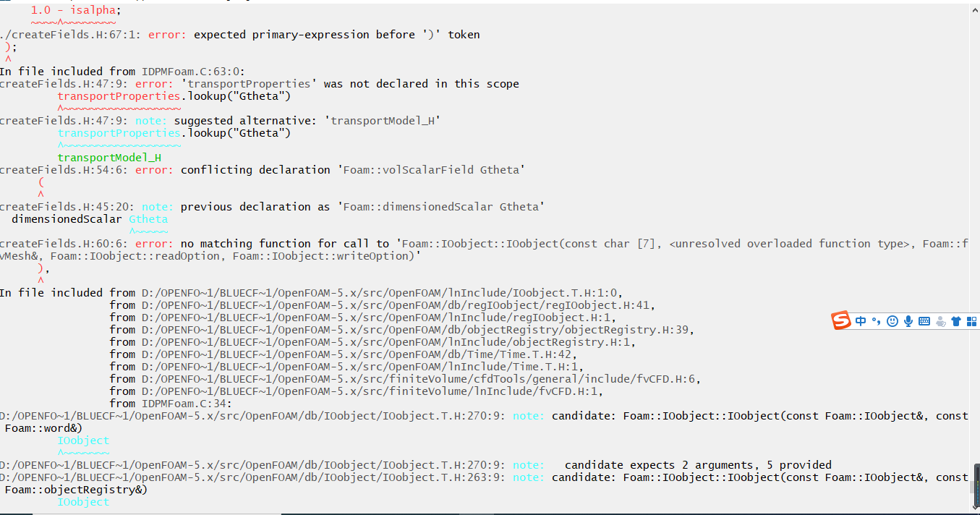Open the emoji smiley face panel

click(892, 321)
